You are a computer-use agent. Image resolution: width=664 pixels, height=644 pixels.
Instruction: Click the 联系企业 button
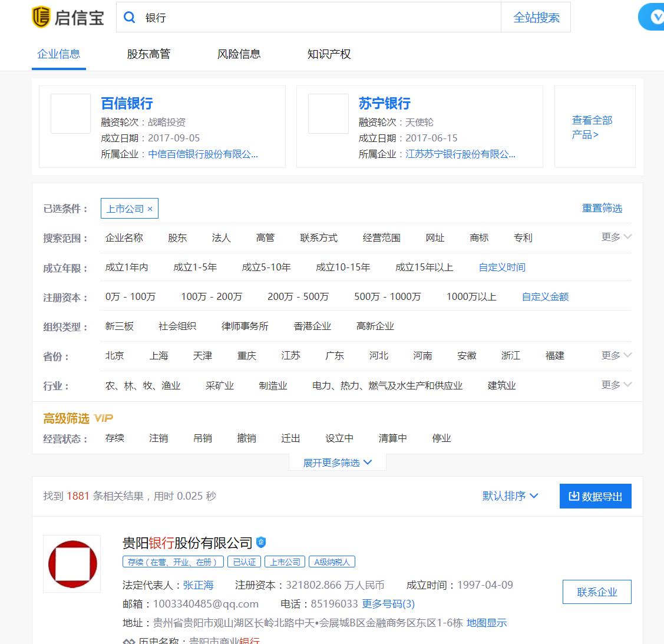click(x=596, y=592)
